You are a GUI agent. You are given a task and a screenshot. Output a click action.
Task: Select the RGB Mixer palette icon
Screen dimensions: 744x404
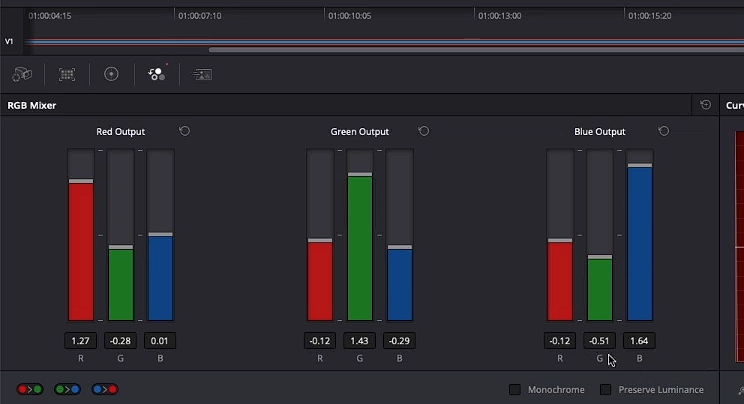click(x=157, y=74)
